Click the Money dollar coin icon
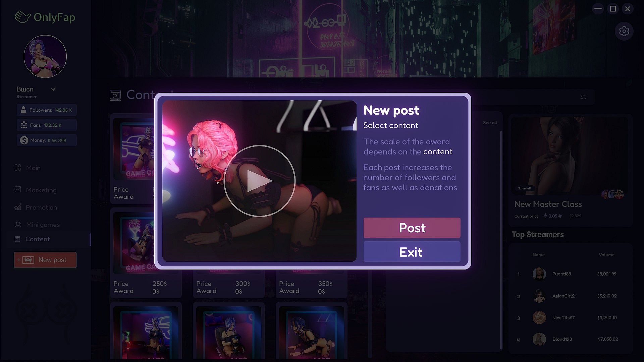The height and width of the screenshot is (362, 644). [x=24, y=140]
